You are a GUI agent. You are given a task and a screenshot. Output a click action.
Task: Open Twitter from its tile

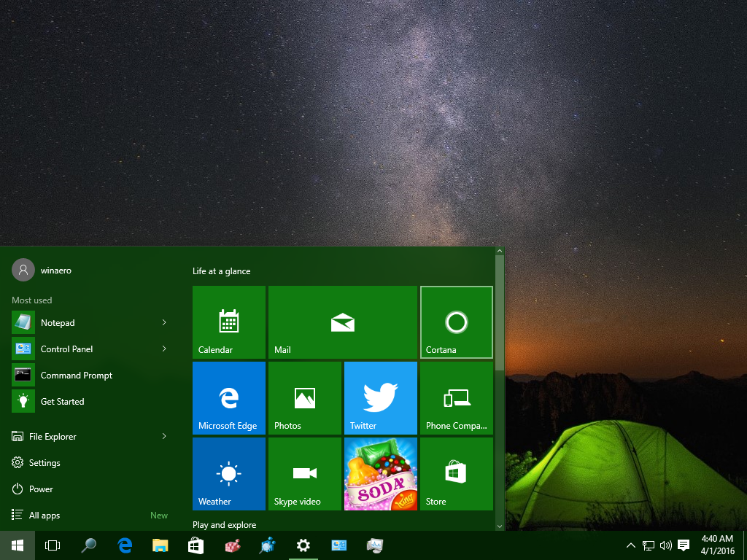tap(380, 397)
